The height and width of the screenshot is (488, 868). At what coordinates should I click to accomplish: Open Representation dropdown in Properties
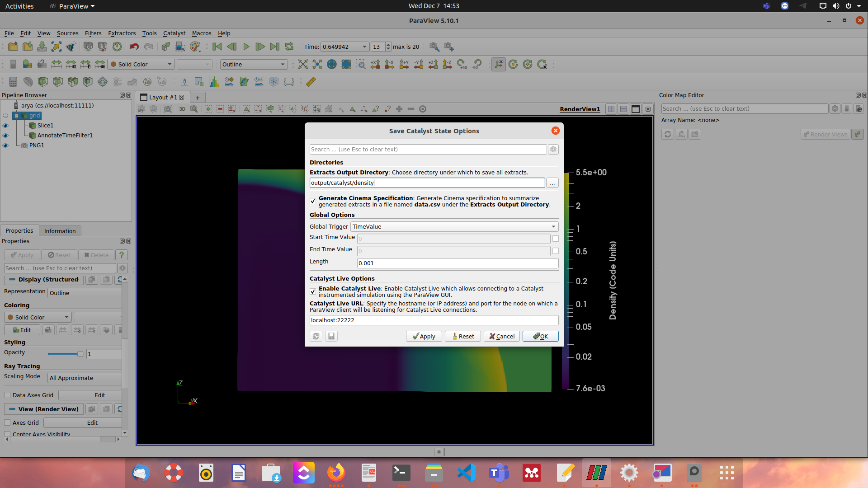click(x=85, y=293)
